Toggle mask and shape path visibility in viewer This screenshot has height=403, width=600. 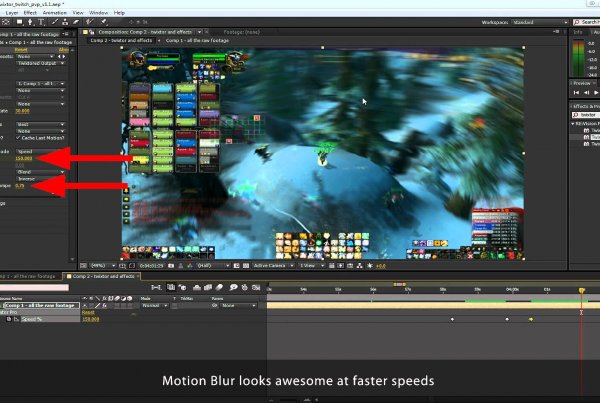(x=132, y=266)
